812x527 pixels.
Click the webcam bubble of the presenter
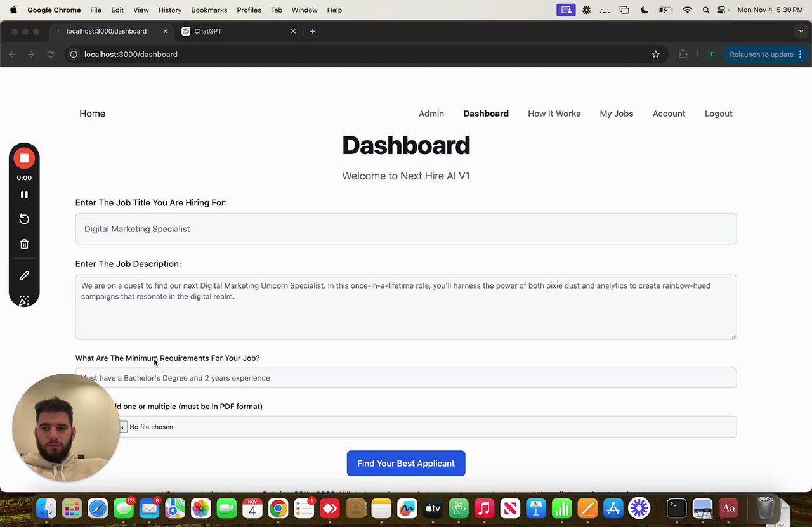coord(65,427)
